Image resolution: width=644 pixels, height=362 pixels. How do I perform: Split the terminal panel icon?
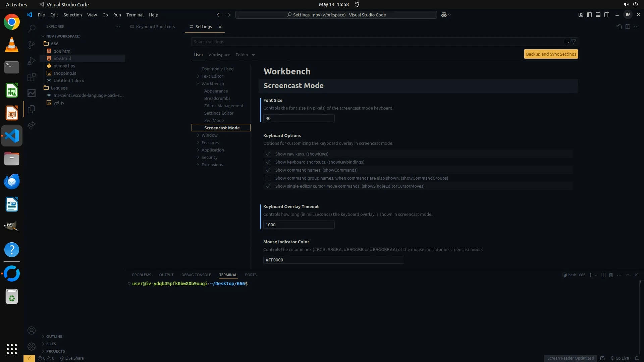click(603, 275)
